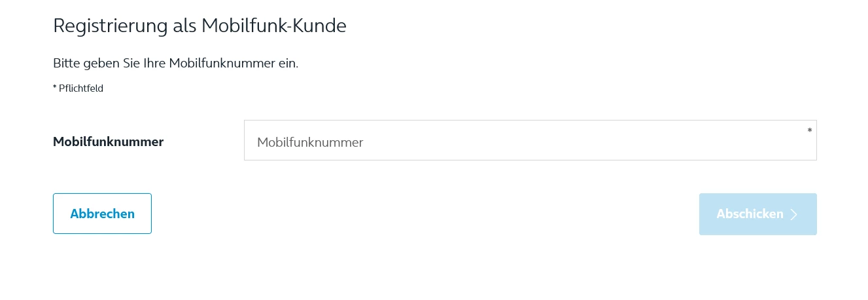
Task: Focus the field via the Mobilfunknummer placeholder text
Action: tap(310, 142)
